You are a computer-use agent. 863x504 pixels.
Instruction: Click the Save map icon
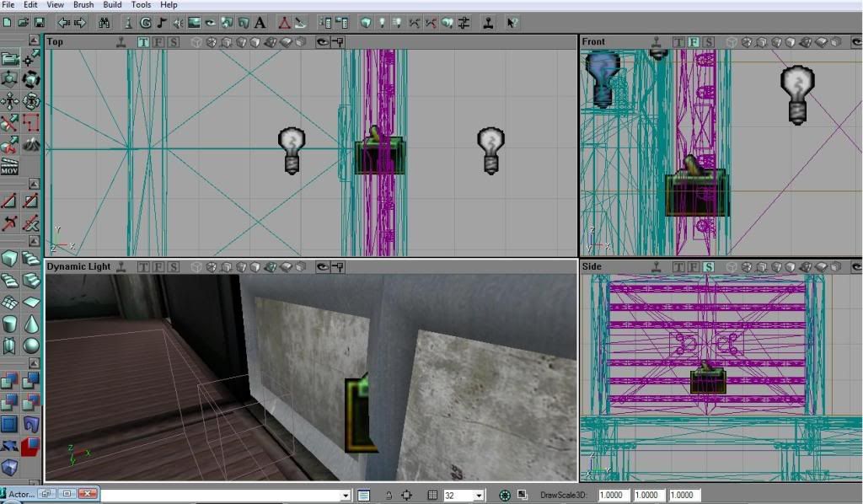click(x=39, y=23)
